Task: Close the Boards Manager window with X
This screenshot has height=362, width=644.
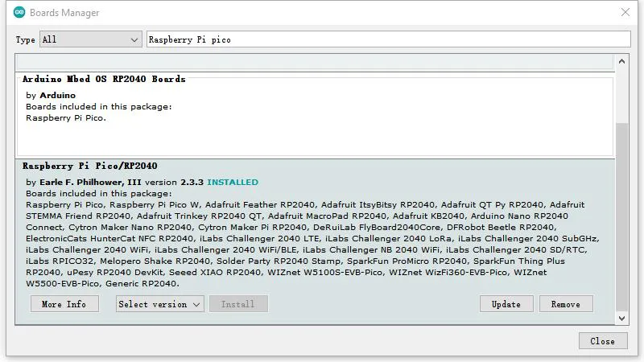Action: 625,12
